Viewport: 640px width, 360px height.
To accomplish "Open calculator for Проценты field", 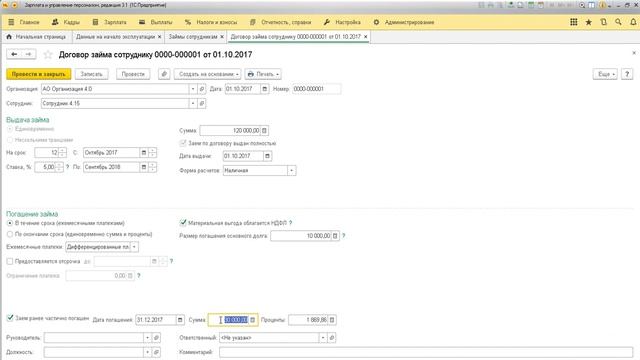I will [x=332, y=320].
